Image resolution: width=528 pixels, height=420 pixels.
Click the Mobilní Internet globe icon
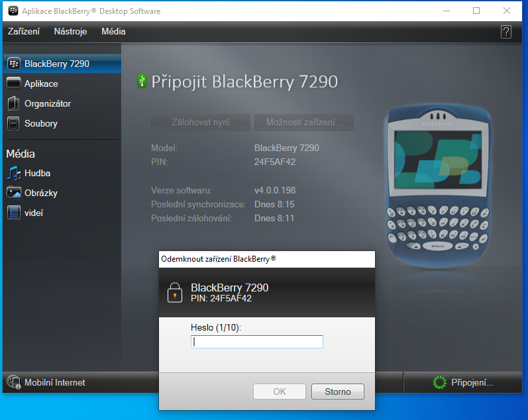coord(13,382)
